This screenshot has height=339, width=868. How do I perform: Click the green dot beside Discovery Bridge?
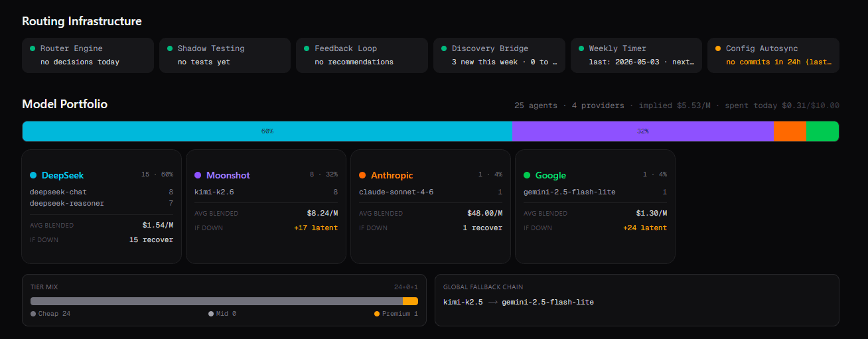pyautogui.click(x=444, y=48)
